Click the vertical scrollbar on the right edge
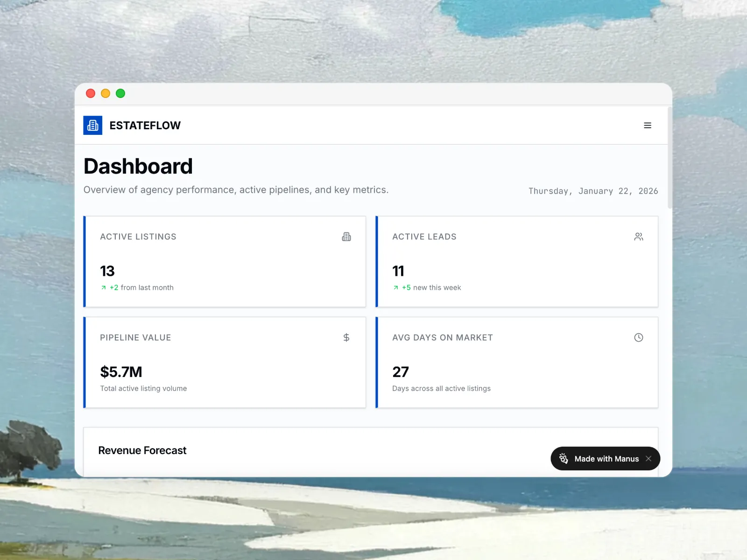This screenshot has width=747, height=560. tap(670, 159)
